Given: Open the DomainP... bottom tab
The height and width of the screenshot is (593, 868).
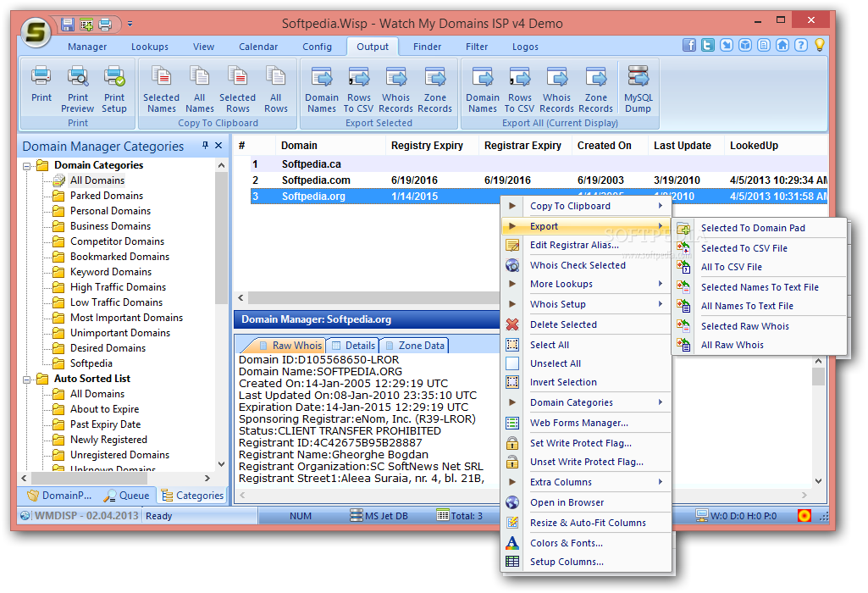Looking at the screenshot, I should 60,496.
